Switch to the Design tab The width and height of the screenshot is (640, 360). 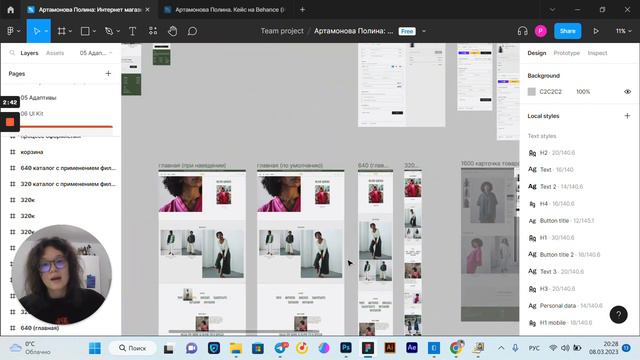(x=536, y=53)
